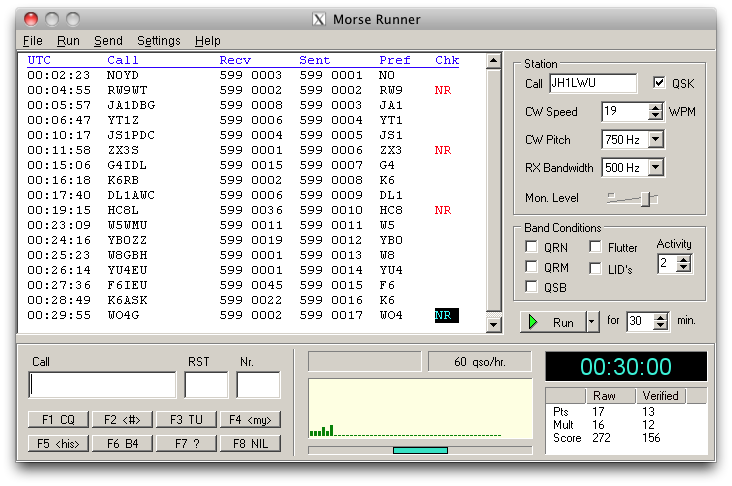Enable QRN band condition
The height and width of the screenshot is (486, 732).
(x=531, y=247)
